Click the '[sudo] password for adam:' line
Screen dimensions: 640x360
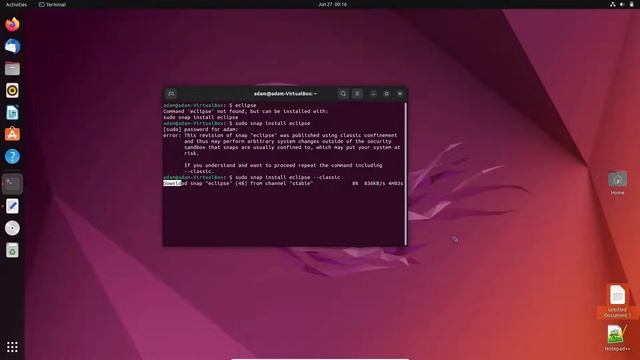(200, 129)
